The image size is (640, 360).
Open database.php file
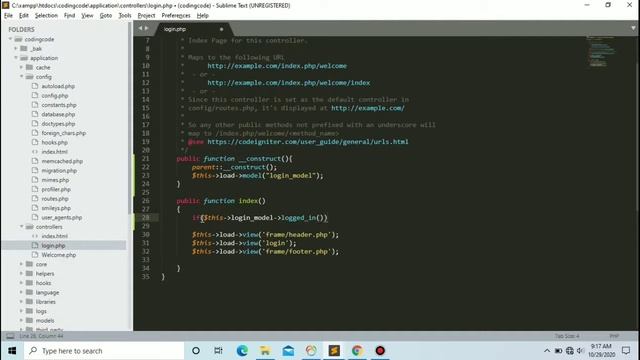pos(58,114)
